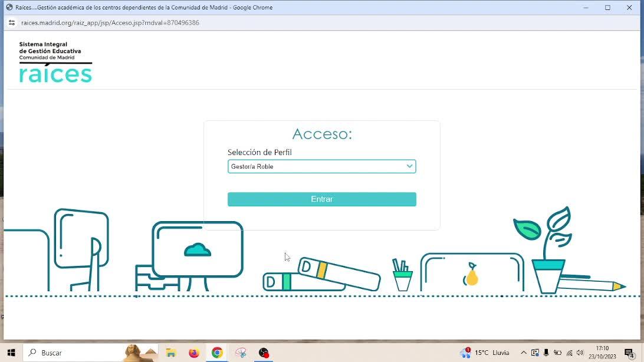644x362 pixels.
Task: Open the Snipping tool taskbar icon
Action: (241, 353)
